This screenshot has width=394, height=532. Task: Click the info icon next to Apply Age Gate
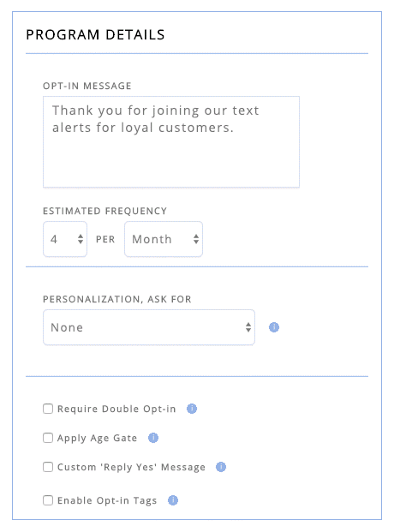[x=153, y=438]
